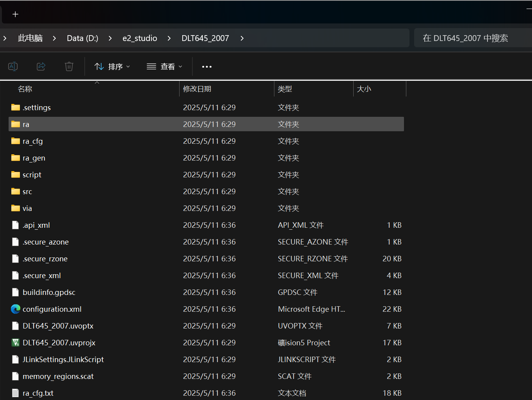Select the ra_cfg.txt text file icon
532x400 pixels.
[x=16, y=393]
